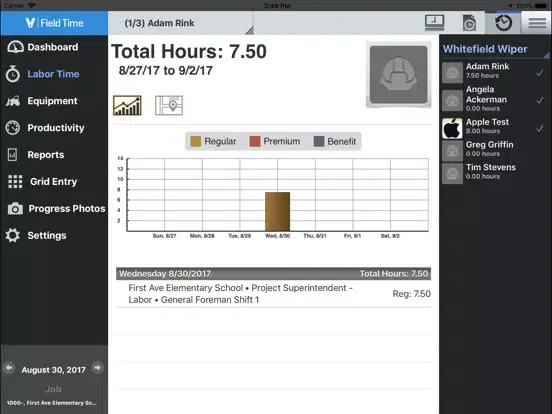This screenshot has height=414, width=552.
Task: Click the Reports document icon
Action: pos(12,155)
